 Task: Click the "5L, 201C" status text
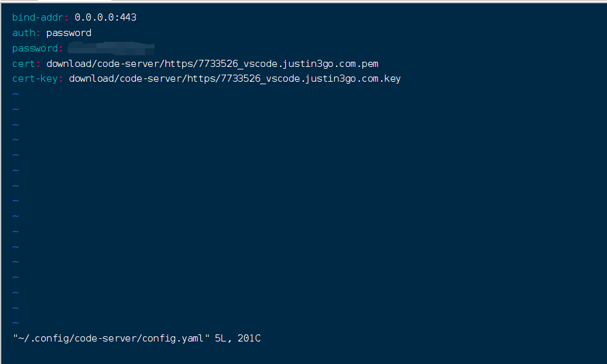click(238, 338)
